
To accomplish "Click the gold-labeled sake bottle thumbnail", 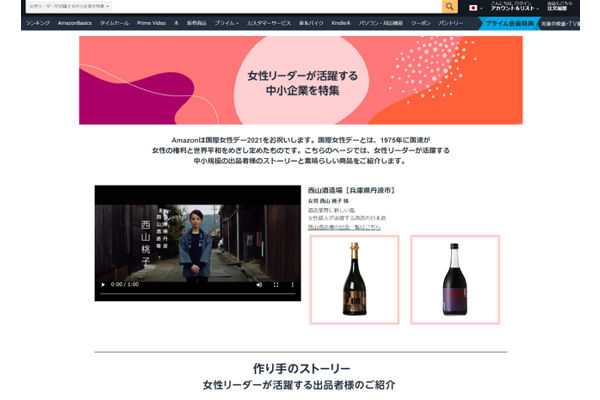I will click(354, 279).
